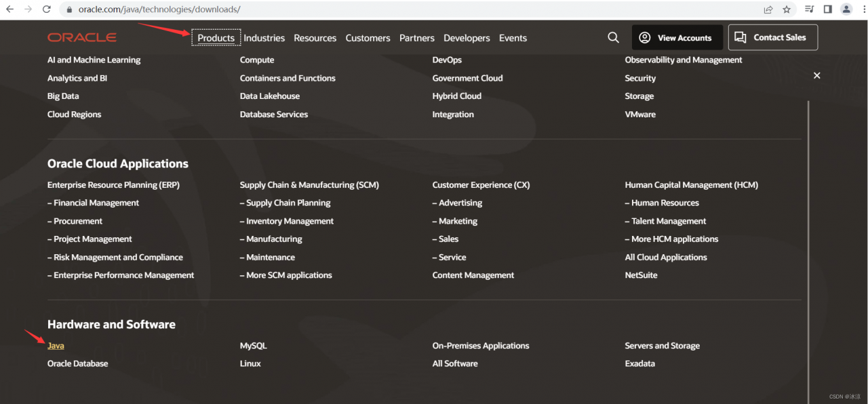Open the MySQL link
The image size is (868, 404).
click(x=253, y=346)
